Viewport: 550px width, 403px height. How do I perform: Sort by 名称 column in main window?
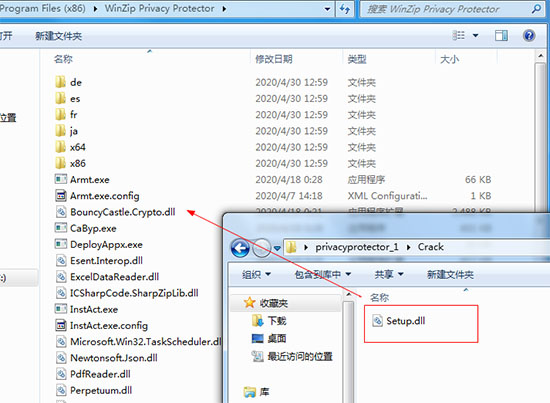pos(63,59)
